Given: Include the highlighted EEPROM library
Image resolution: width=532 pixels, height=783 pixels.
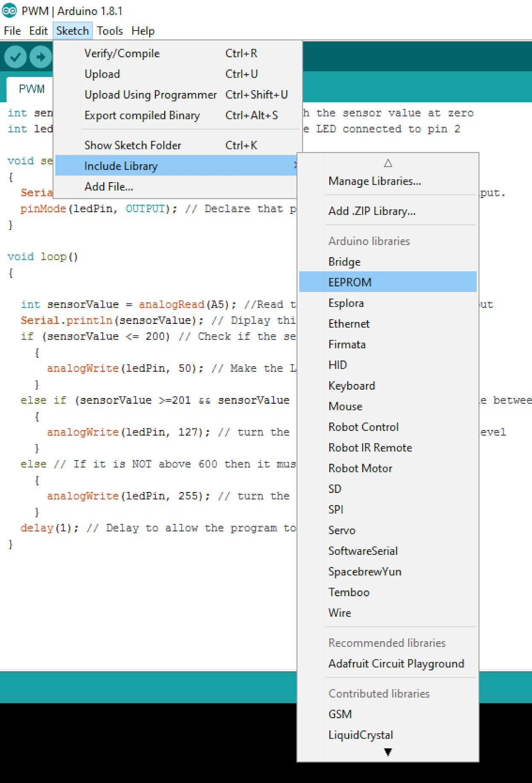Looking at the screenshot, I should 388,282.
